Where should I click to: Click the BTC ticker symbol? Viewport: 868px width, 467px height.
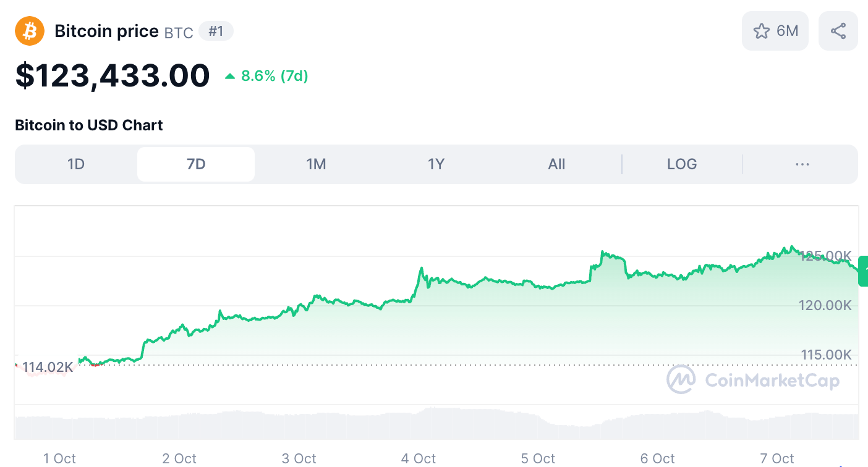tap(178, 33)
